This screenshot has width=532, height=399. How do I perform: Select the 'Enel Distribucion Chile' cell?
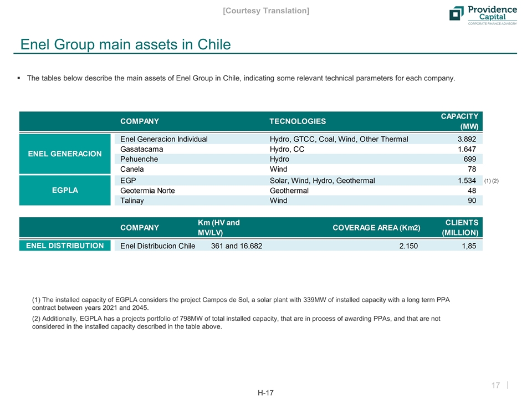coord(158,246)
